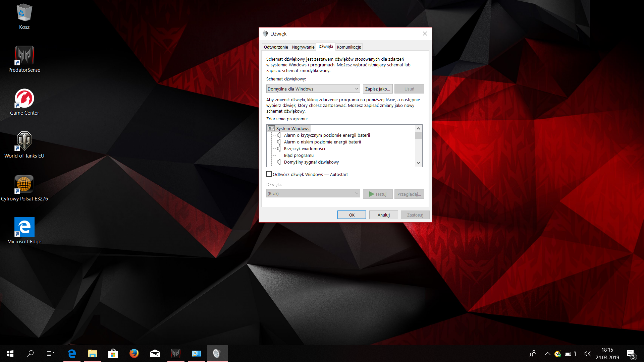
Task: Click the Zapisz jako... button
Action: pyautogui.click(x=377, y=89)
